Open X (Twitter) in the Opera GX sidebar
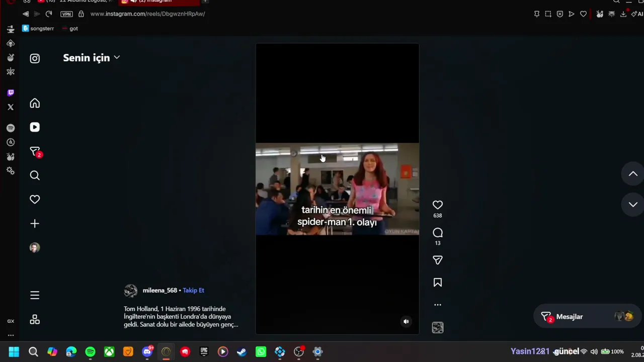The image size is (644, 362). [11, 107]
